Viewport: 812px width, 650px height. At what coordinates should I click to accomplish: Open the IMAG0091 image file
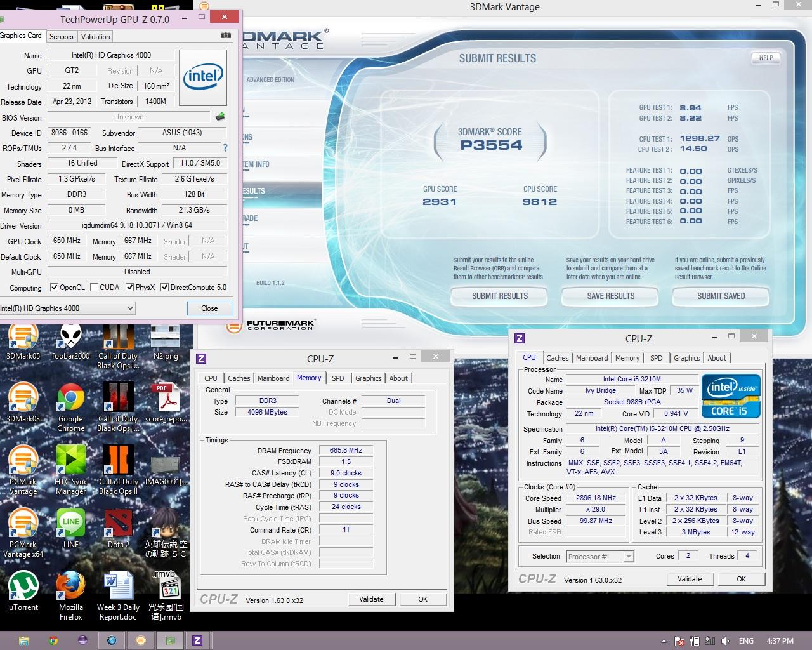(166, 470)
